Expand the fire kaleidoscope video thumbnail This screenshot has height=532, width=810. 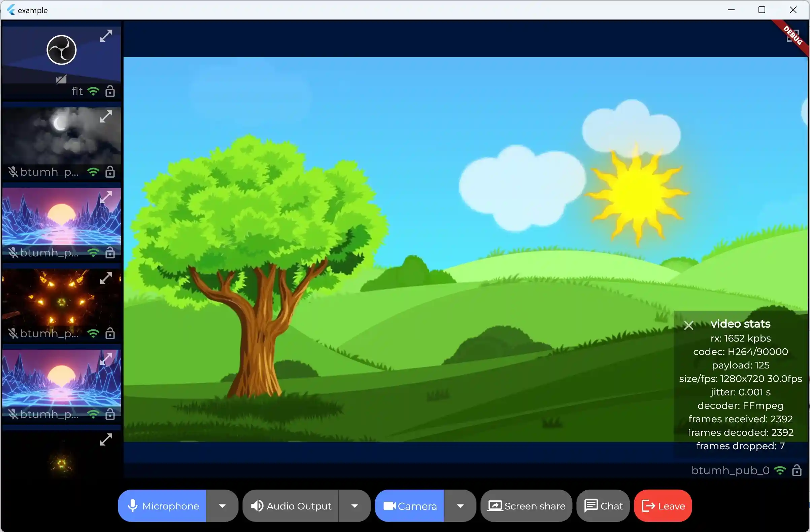(106, 278)
